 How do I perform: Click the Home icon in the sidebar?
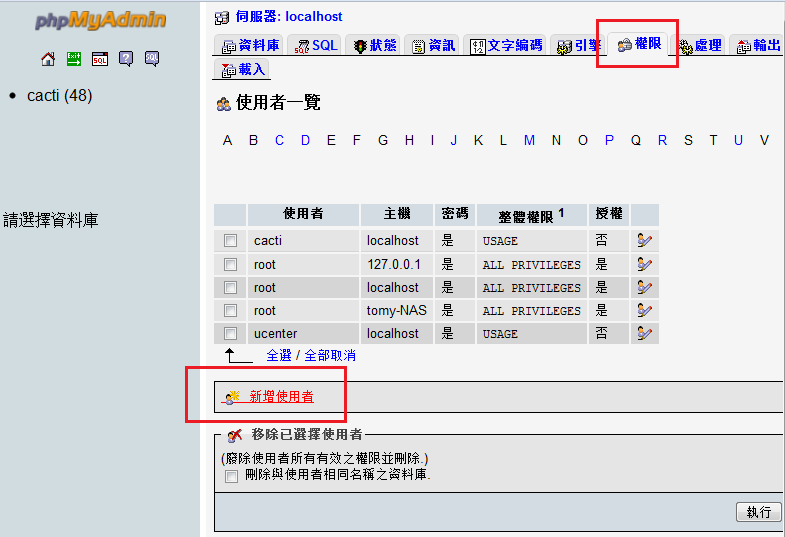[48, 59]
